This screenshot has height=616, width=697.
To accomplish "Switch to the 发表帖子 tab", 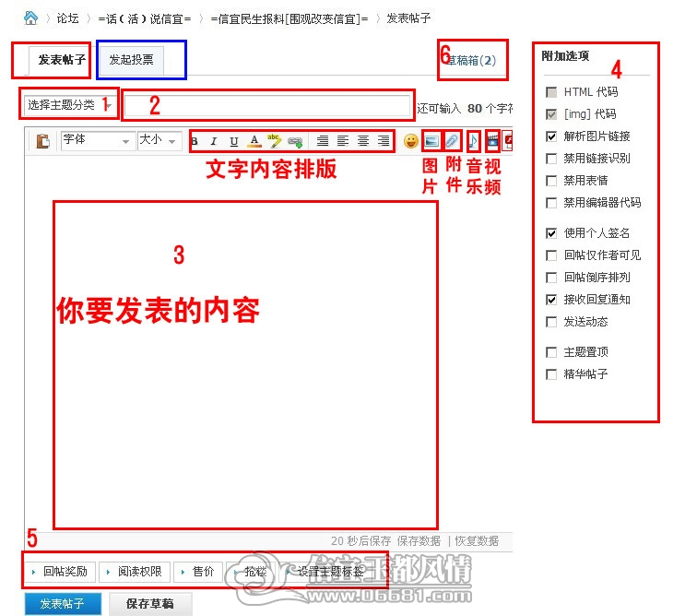I will click(x=62, y=59).
